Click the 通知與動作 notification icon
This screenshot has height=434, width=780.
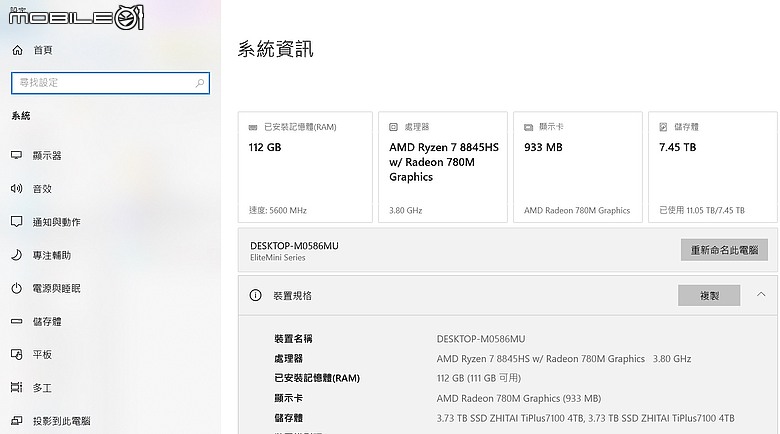16,221
